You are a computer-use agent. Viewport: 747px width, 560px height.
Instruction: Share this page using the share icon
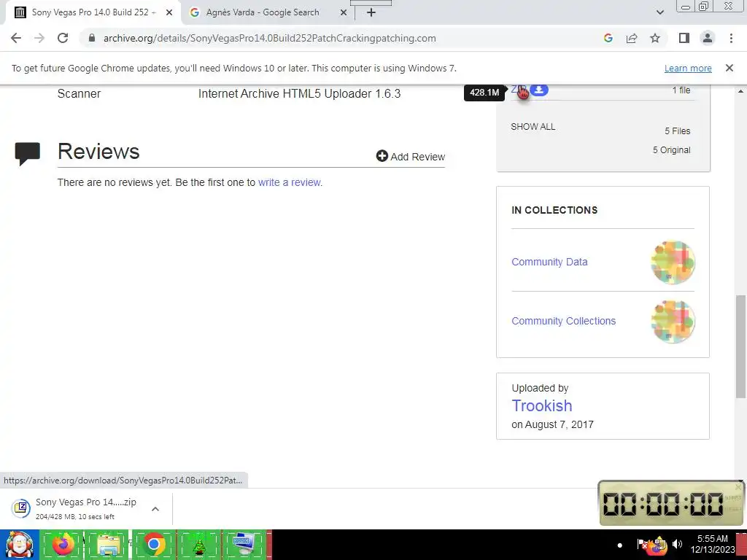[x=632, y=38]
